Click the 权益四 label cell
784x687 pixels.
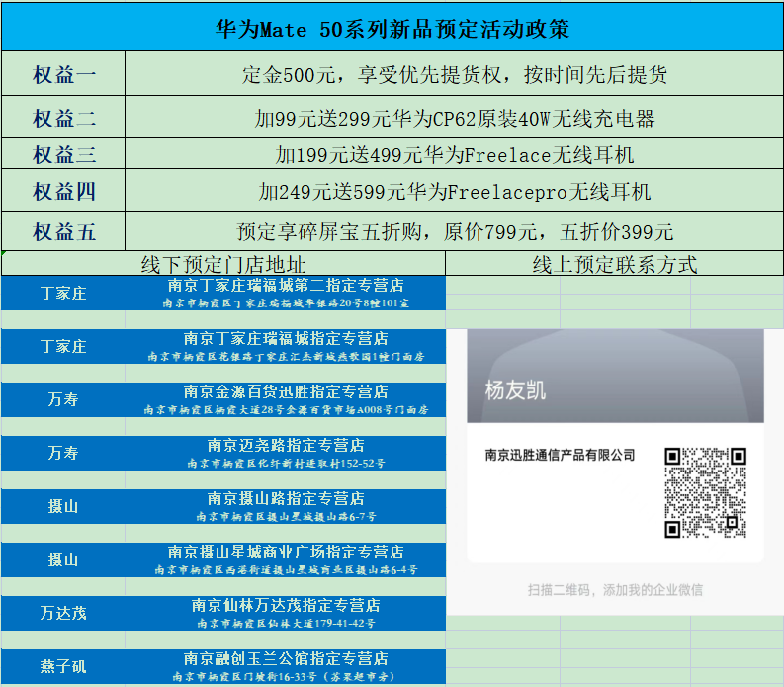[63, 191]
